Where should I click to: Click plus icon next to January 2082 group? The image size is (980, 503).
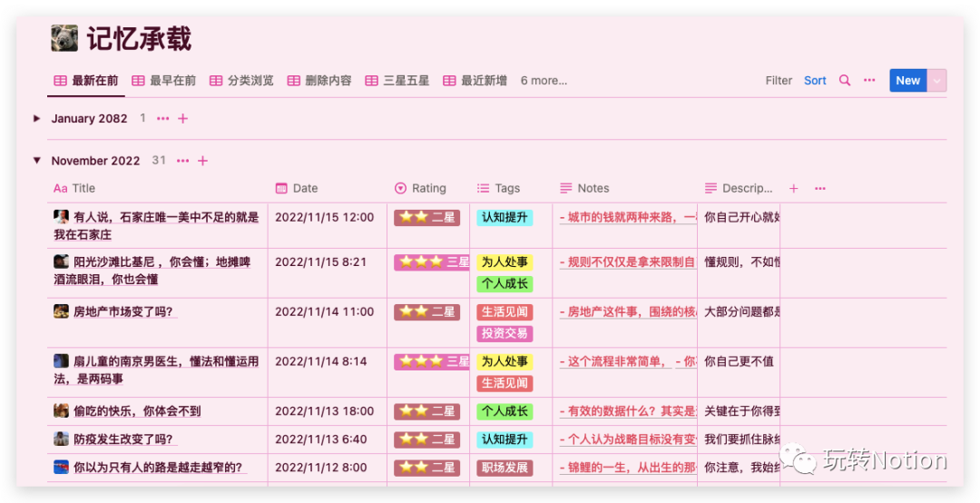click(x=183, y=119)
